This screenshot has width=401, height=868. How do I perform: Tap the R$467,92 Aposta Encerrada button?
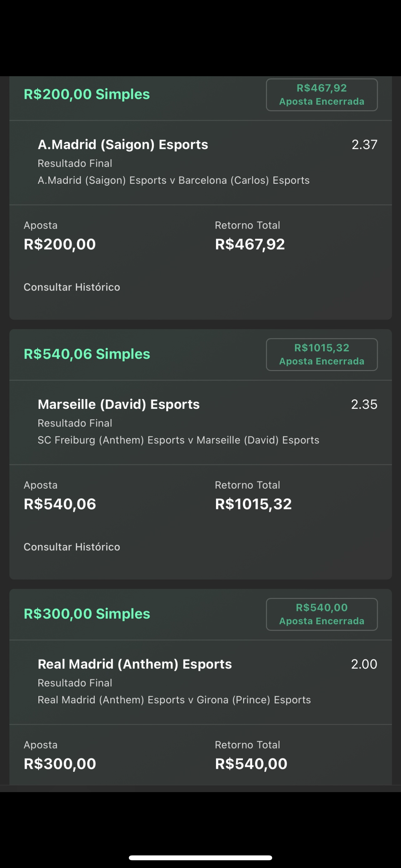pos(322,95)
